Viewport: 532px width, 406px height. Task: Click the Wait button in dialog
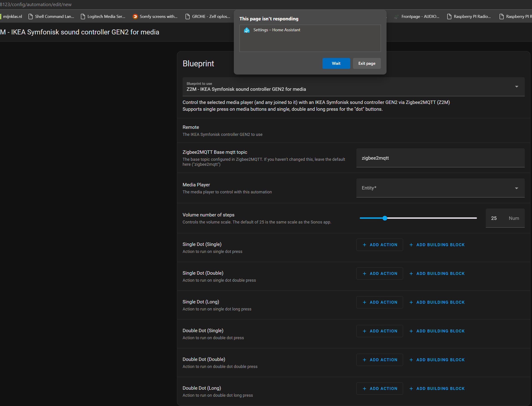[336, 63]
